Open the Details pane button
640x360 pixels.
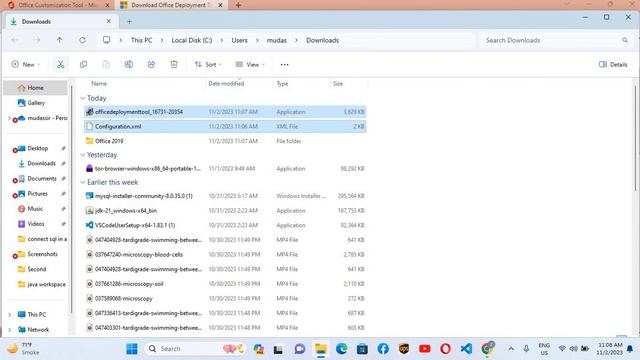click(x=613, y=64)
